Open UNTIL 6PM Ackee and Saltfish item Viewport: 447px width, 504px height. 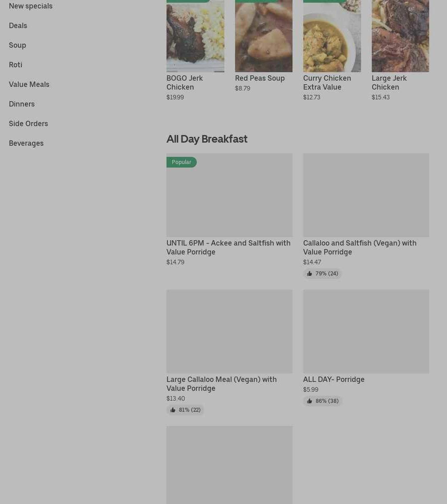[x=228, y=247]
